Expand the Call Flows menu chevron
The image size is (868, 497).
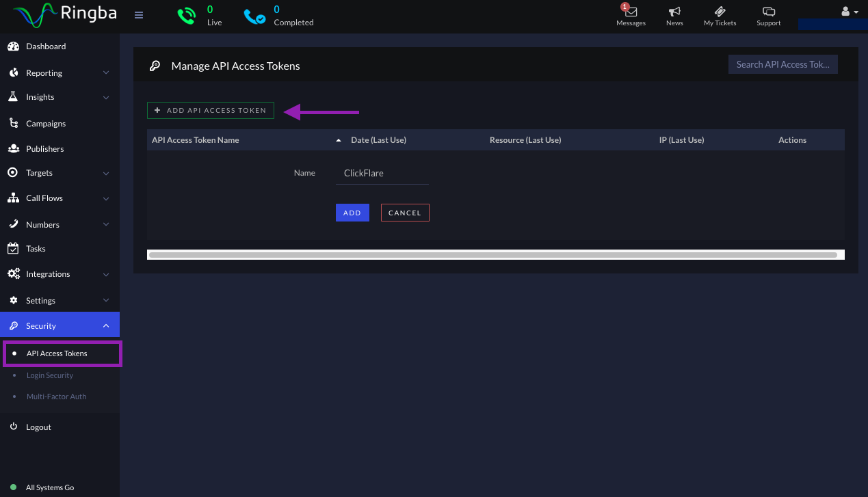coord(106,199)
